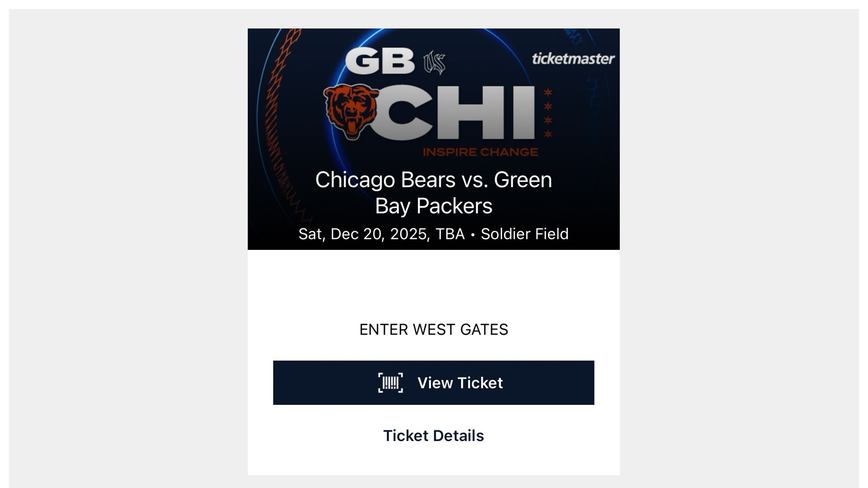The image size is (868, 488).
Task: Click the orange INSPIRE CHANGE text
Action: [x=480, y=152]
